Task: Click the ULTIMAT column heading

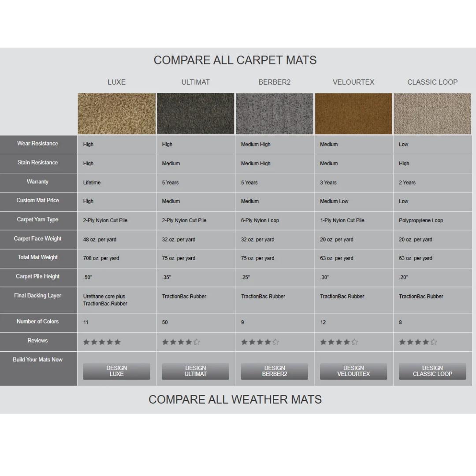Action: point(196,82)
